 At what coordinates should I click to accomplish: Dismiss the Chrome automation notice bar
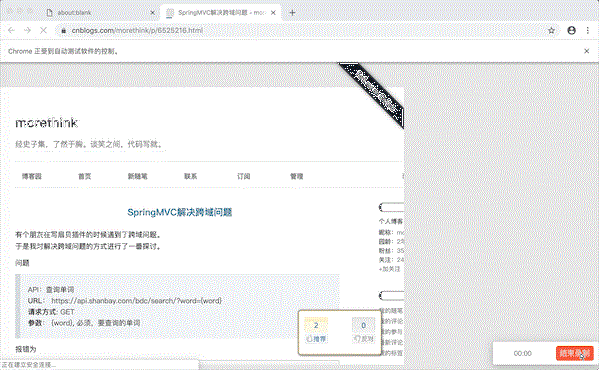587,51
